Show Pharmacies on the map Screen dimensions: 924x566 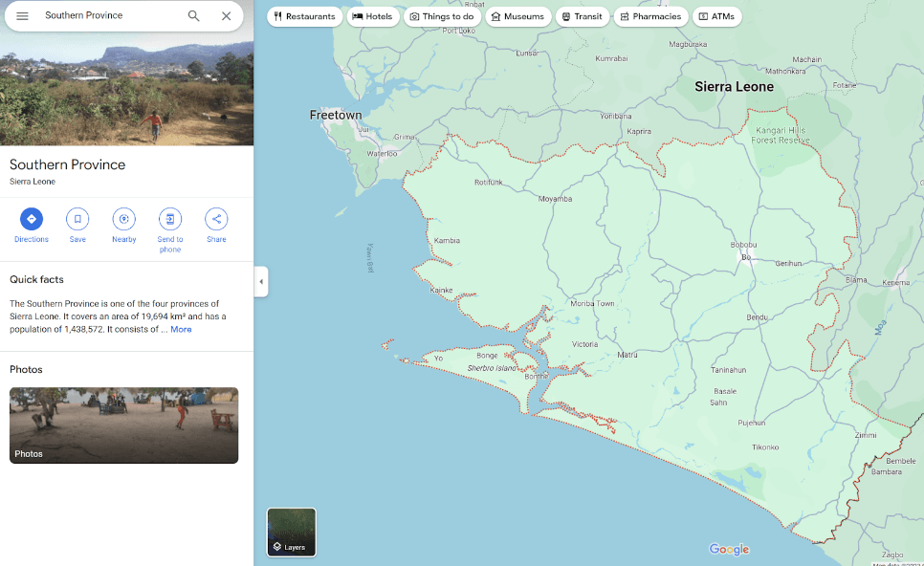(x=650, y=16)
